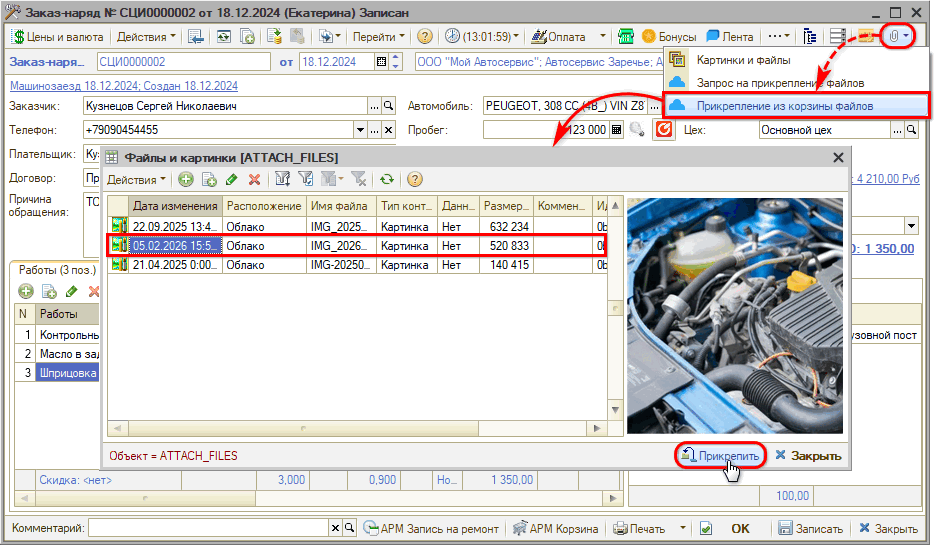Screen dimensions: 935x545
Task: Open calendar picker next to date 18.12.2024
Action: click(x=381, y=62)
